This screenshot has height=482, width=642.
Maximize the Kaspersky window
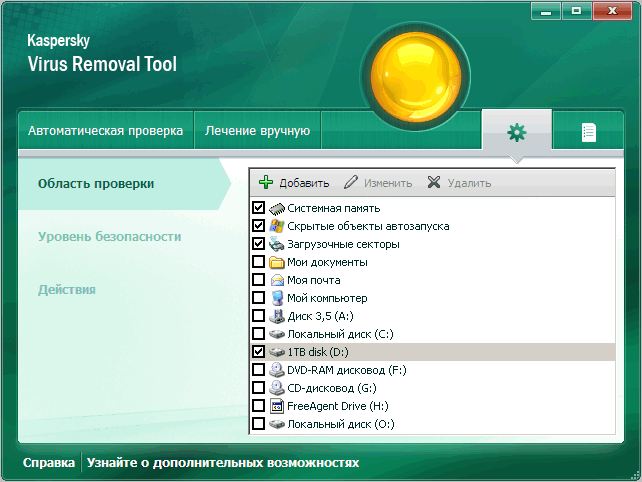(x=576, y=11)
